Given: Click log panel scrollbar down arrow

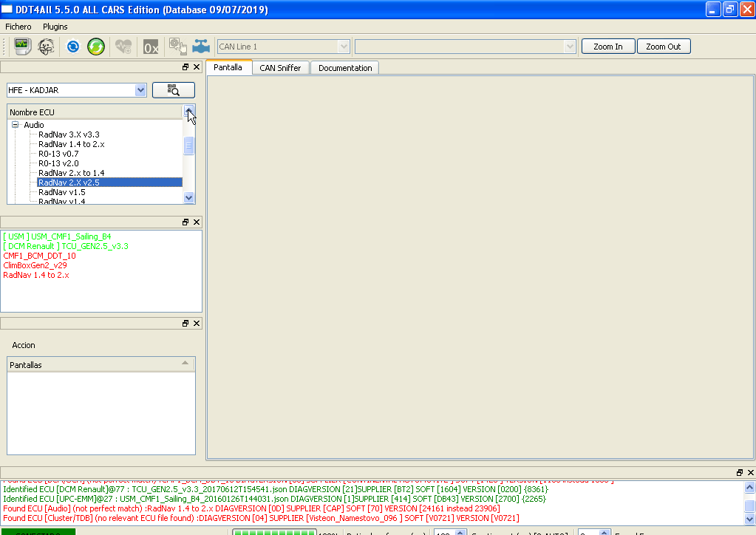Looking at the screenshot, I should pos(749,519).
